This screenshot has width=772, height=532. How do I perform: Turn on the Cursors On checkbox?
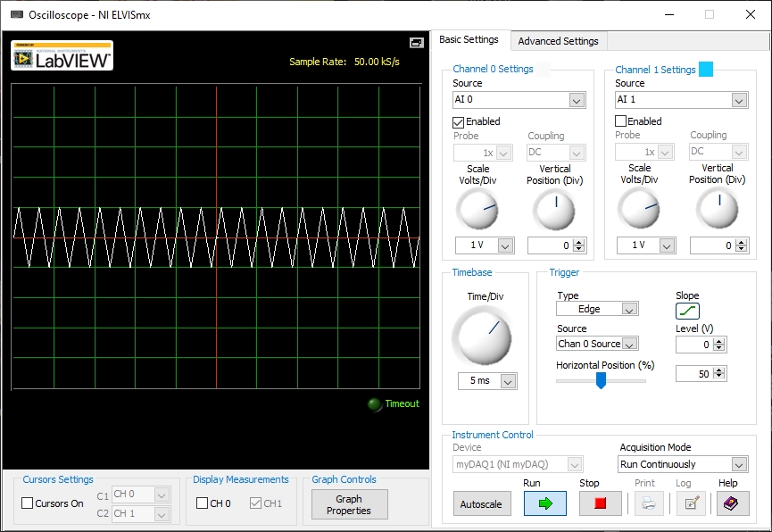pos(28,503)
